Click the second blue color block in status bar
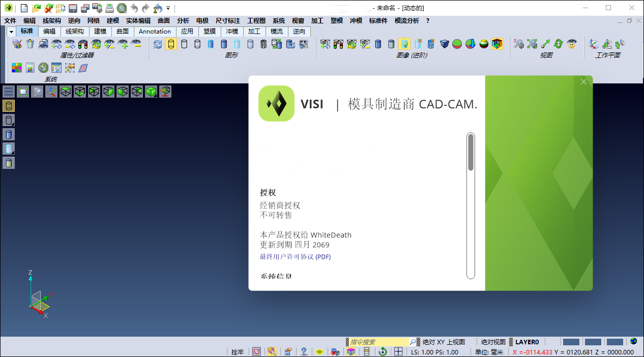The image size is (644, 357). pos(593,342)
